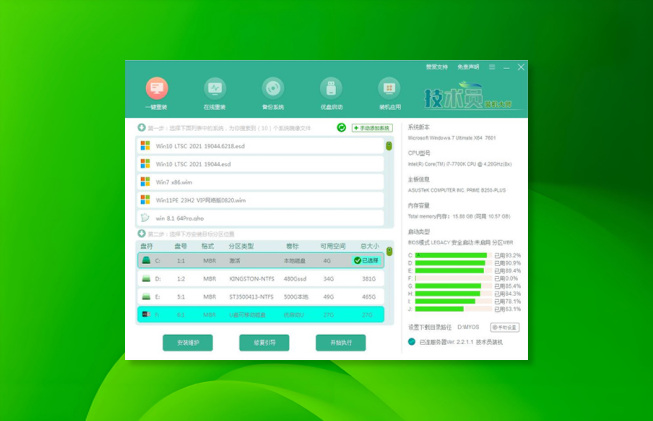
Task: Select the Win11PE 23H2 VIP wim image
Action: [260, 200]
